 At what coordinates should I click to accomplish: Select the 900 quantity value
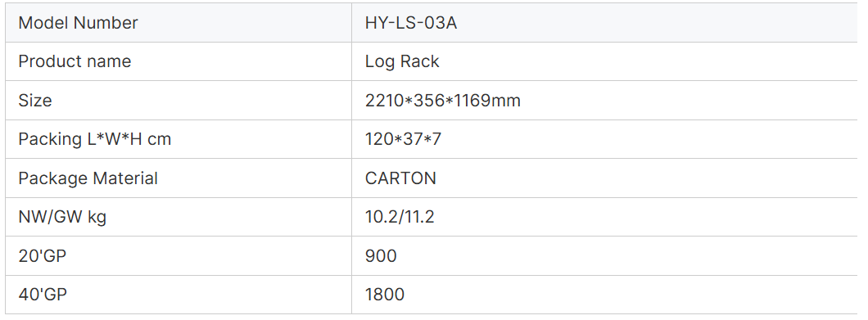[381, 256]
